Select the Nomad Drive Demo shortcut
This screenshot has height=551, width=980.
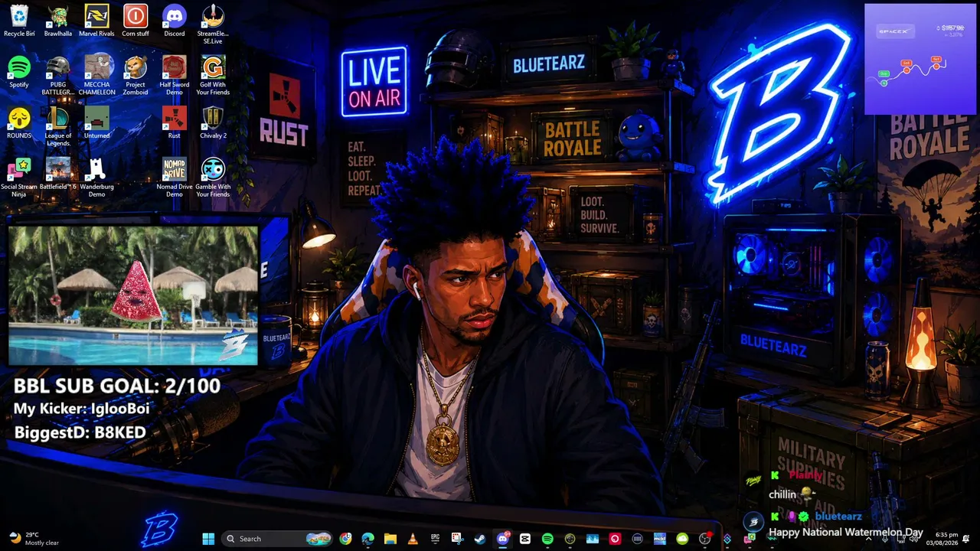pos(175,178)
